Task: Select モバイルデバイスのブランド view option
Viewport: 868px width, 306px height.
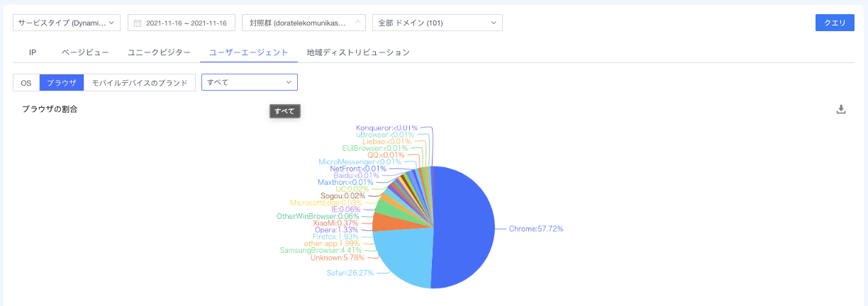Action: click(x=140, y=83)
